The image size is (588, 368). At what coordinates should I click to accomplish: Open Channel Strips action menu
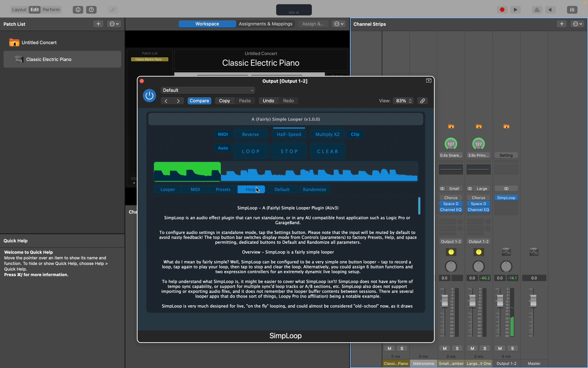coord(578,24)
